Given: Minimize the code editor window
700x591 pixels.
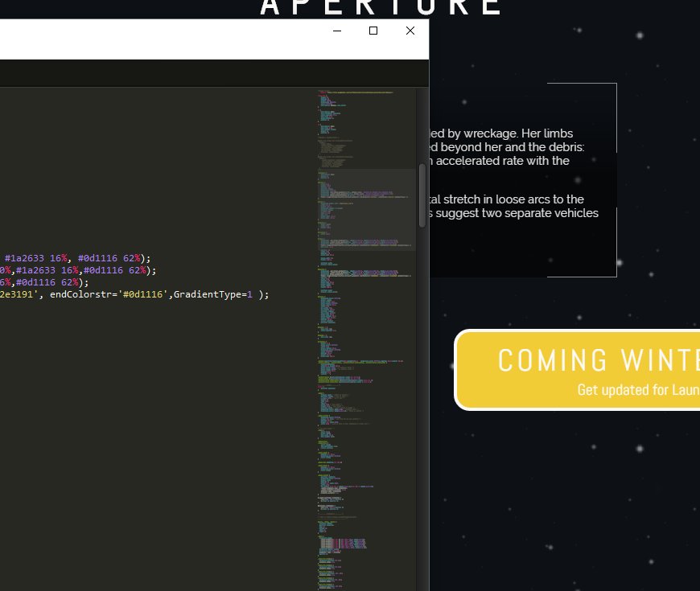Looking at the screenshot, I should point(337,31).
